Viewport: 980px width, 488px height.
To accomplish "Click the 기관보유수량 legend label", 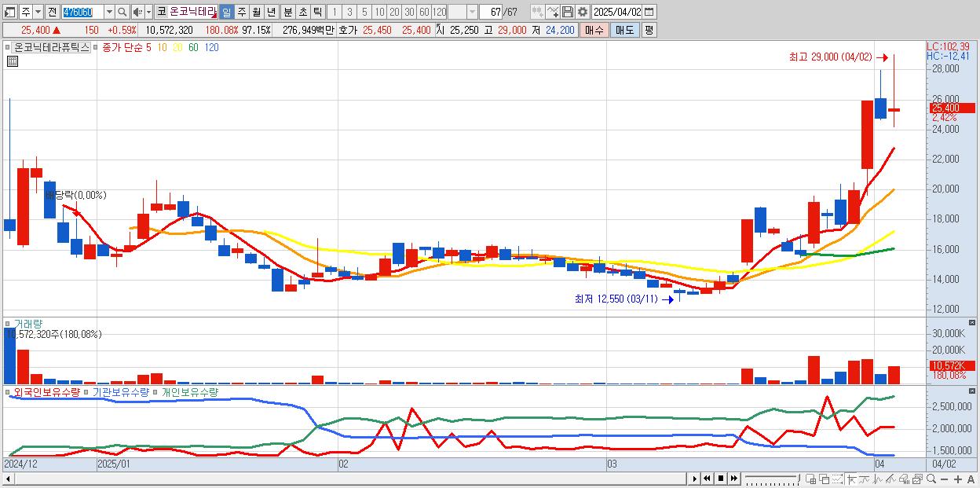I will pos(121,391).
